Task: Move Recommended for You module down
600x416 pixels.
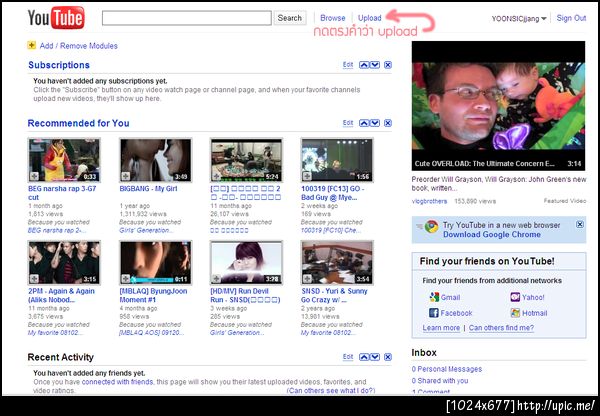Action: (375, 123)
